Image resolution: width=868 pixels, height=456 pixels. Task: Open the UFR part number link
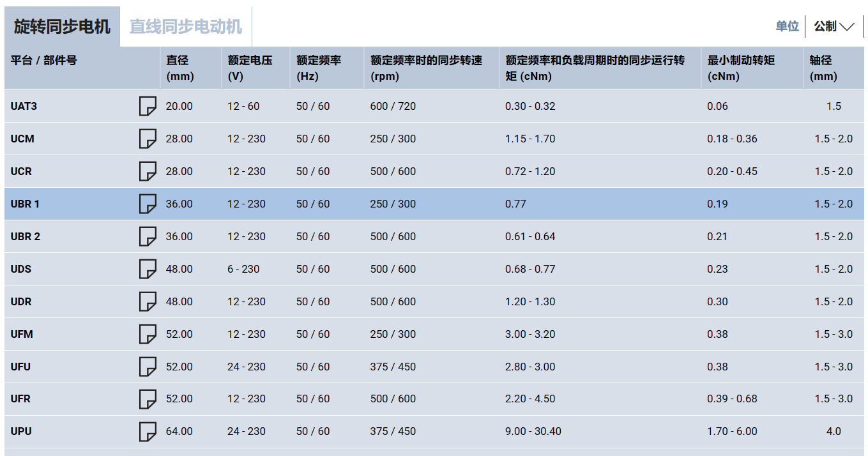20,399
